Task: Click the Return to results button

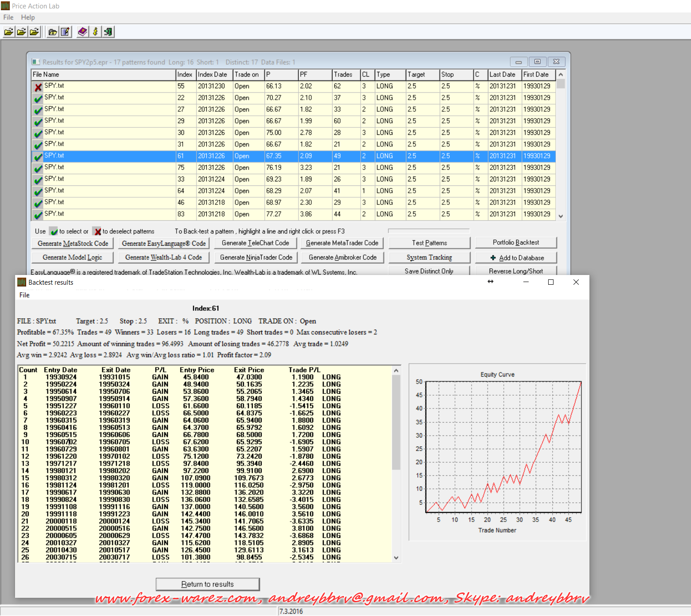Action: click(208, 584)
